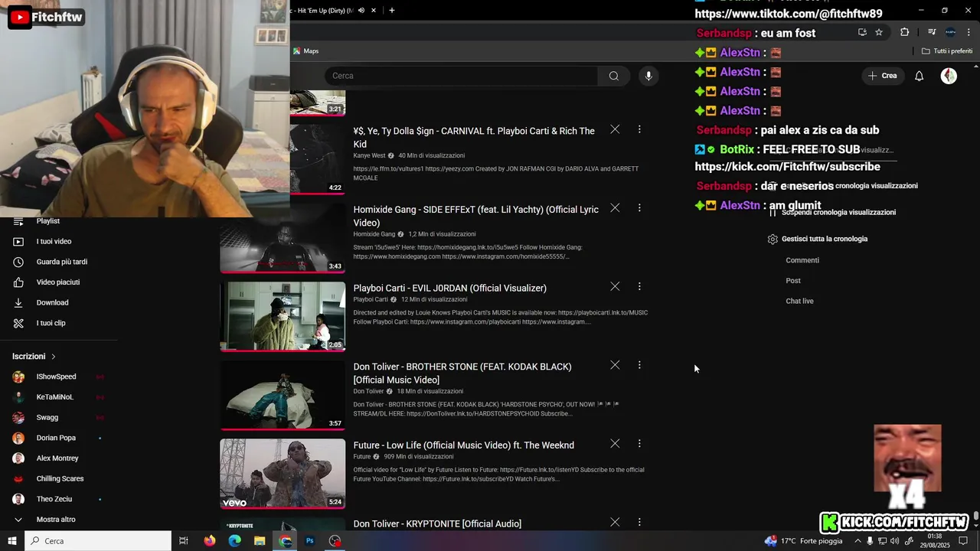Image resolution: width=980 pixels, height=551 pixels.
Task: Open SIDE EFFExT video thumbnail
Action: pyautogui.click(x=283, y=238)
